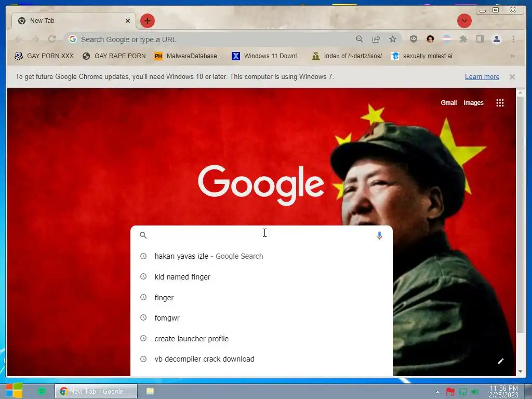Click the vertical scrollbar thumb

tap(520, 215)
